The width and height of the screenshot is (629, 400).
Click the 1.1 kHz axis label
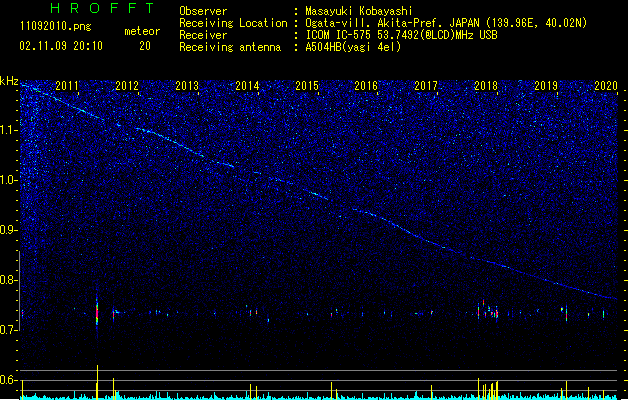coord(9,130)
